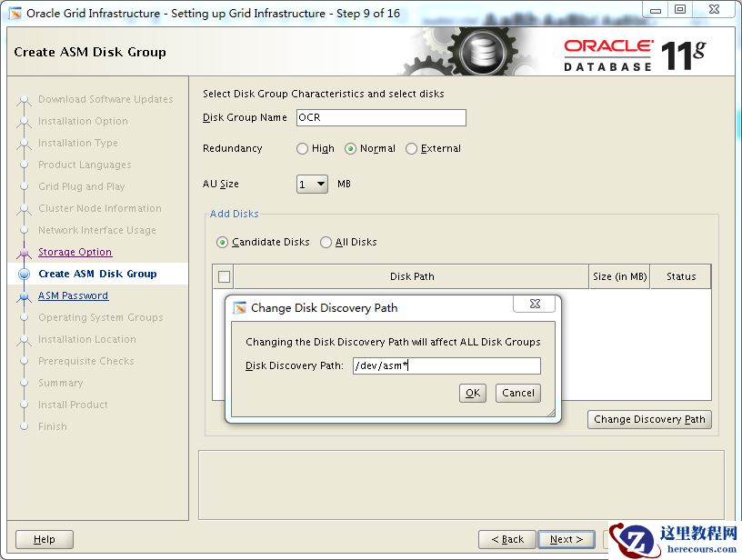
Task: Click Cluster Node Information step
Action: point(100,208)
